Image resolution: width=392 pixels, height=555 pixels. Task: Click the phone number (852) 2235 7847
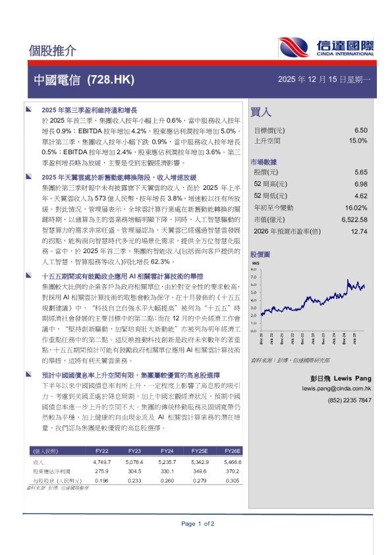click(349, 400)
